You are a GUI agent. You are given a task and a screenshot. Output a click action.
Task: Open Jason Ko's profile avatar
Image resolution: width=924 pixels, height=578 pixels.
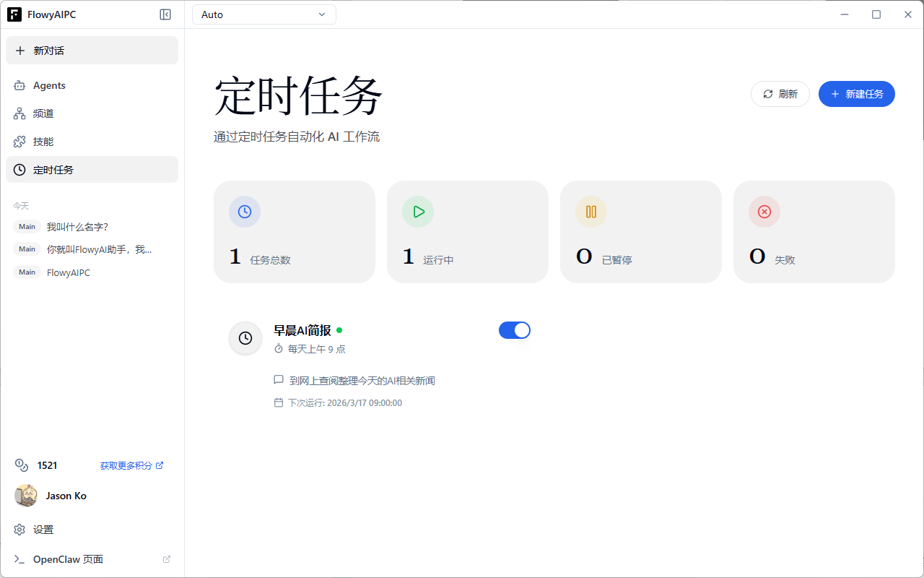point(26,496)
